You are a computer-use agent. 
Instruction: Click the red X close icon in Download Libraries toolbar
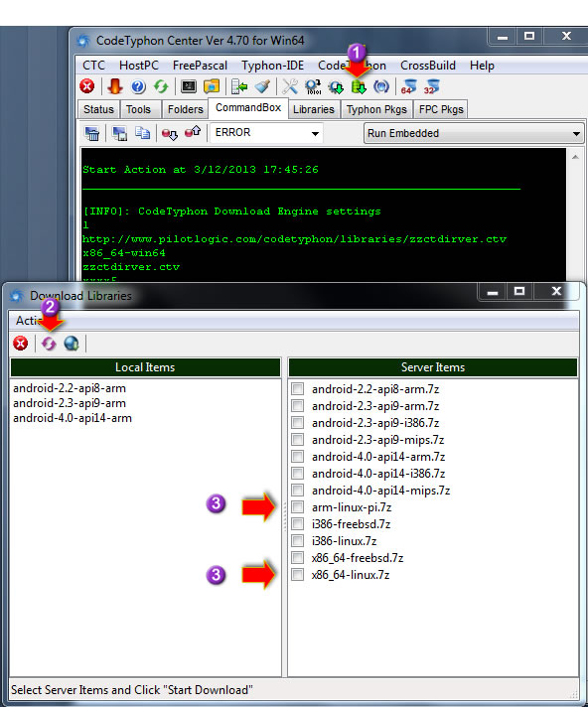(20, 344)
